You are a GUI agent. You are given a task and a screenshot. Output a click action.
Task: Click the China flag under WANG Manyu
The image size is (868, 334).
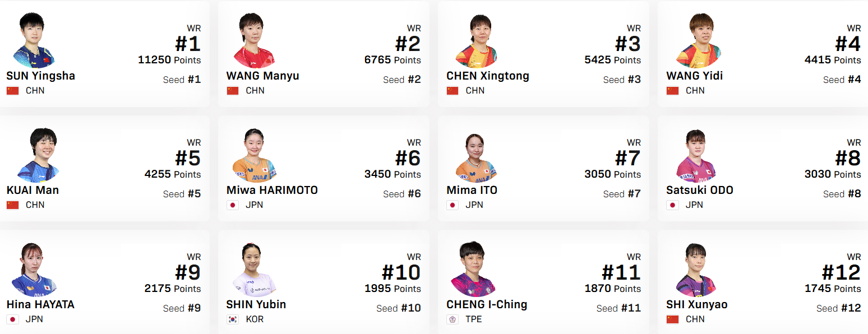[233, 91]
